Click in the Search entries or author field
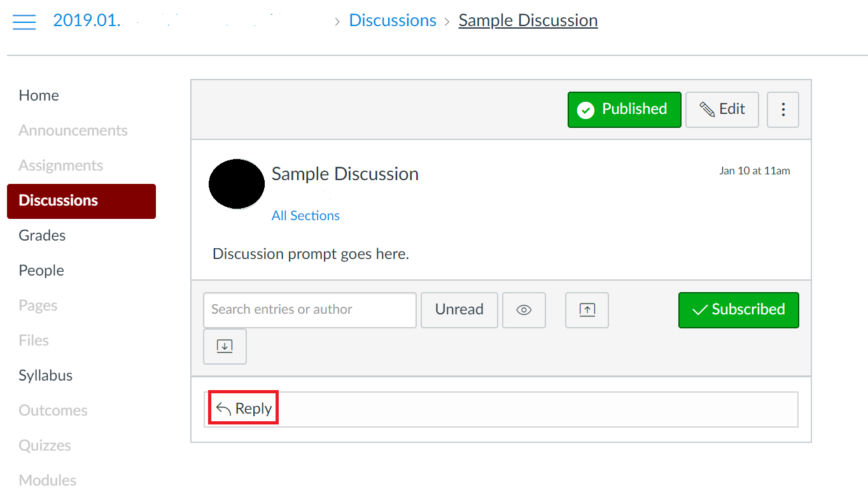The width and height of the screenshot is (868, 497). (309, 310)
